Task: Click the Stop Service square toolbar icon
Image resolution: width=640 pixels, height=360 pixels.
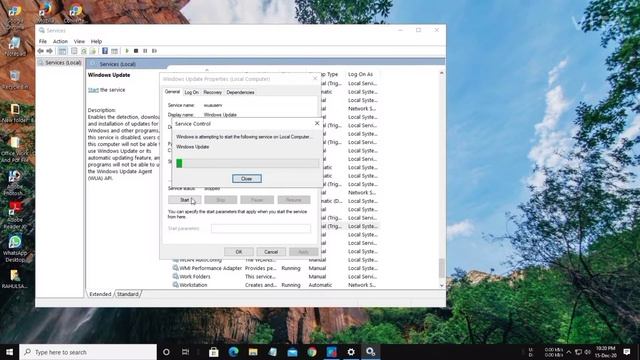Action: 136,51
